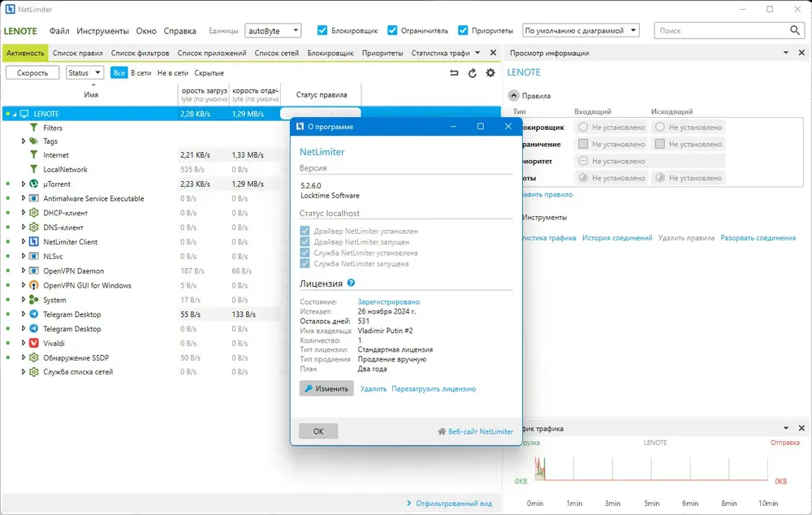Click the DNS-клиент gear icon
812x515 pixels.
tap(33, 227)
